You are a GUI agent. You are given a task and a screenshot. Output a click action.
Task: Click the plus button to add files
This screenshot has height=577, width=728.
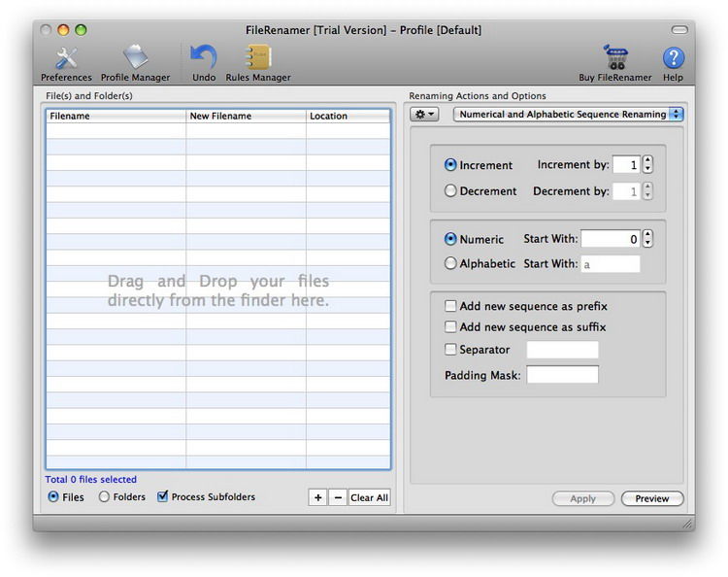317,497
